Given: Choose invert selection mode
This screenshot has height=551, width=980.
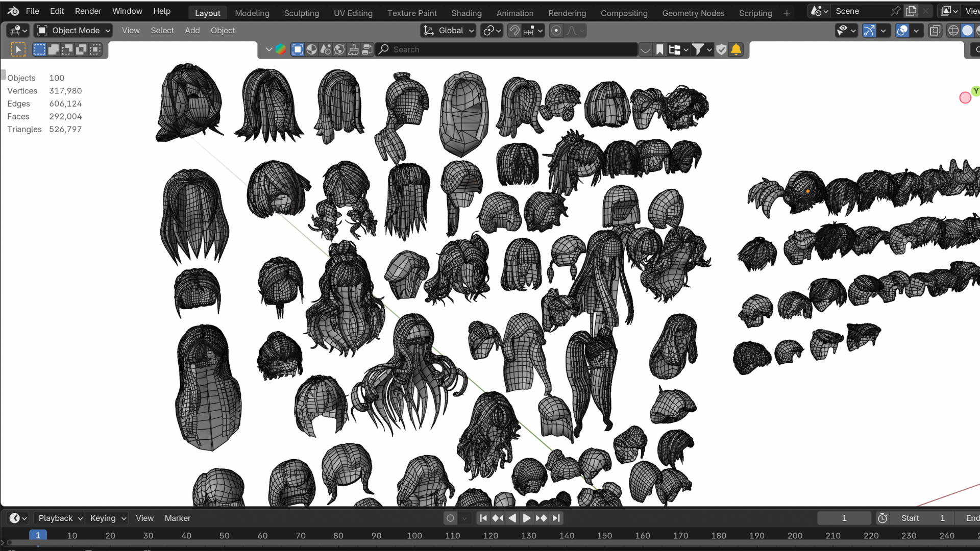Looking at the screenshot, I should (81, 49).
